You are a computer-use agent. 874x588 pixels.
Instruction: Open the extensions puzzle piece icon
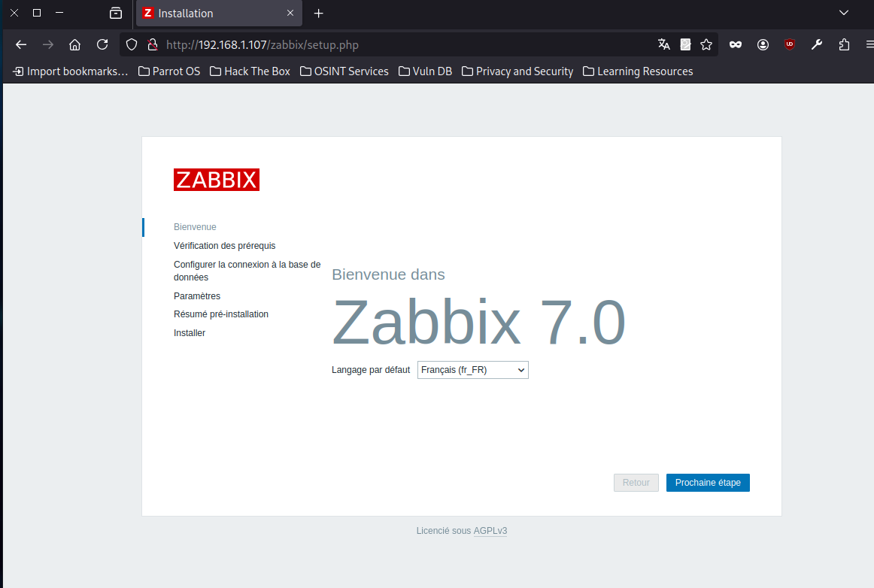point(845,44)
